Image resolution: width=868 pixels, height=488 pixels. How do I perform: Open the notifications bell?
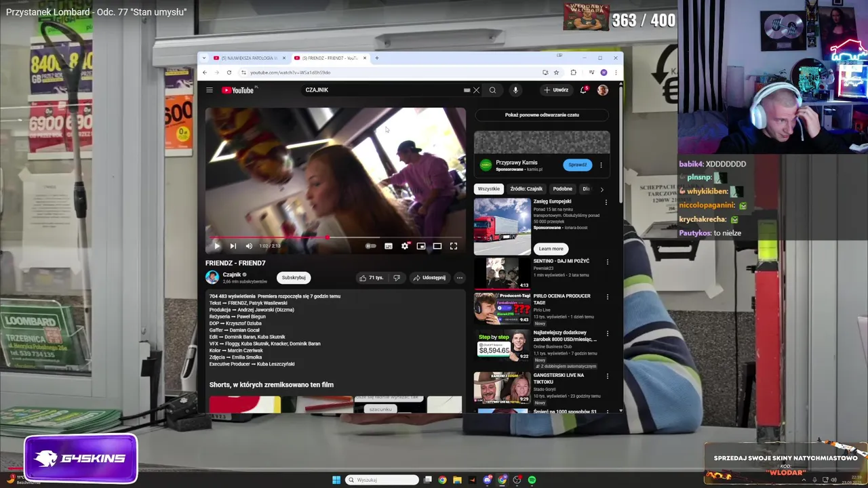[x=583, y=90]
